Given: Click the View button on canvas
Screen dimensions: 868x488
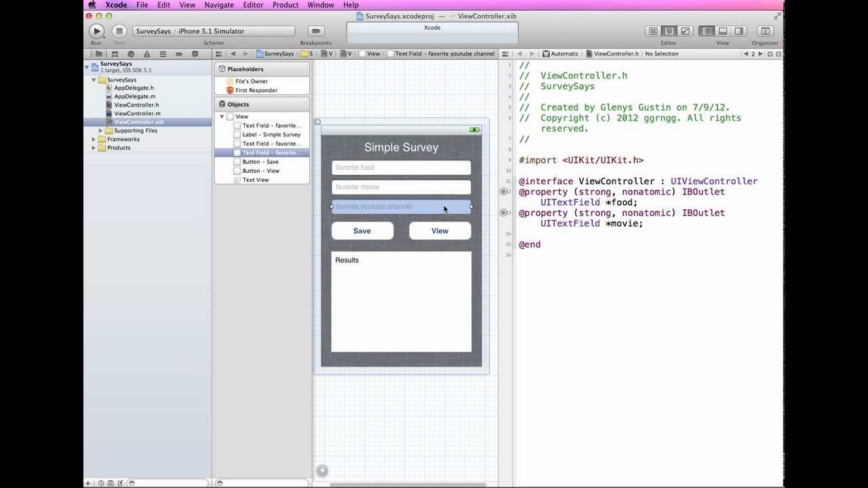Looking at the screenshot, I should tap(440, 231).
